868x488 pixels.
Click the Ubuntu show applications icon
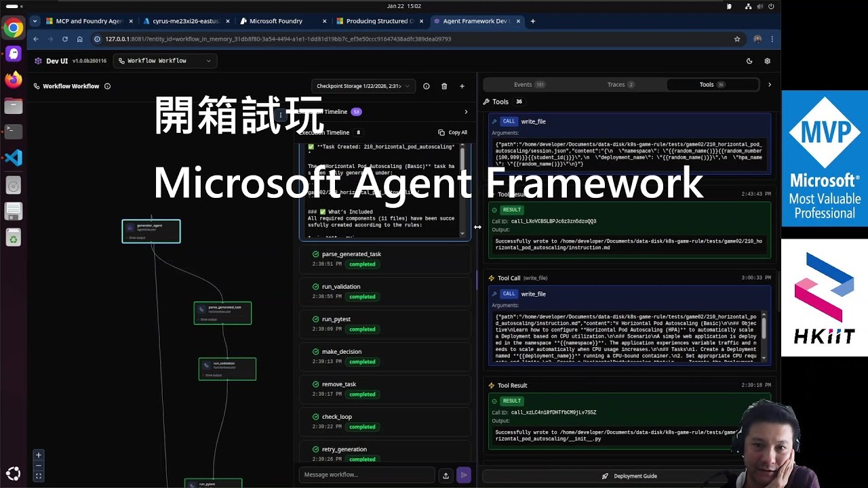(x=13, y=474)
